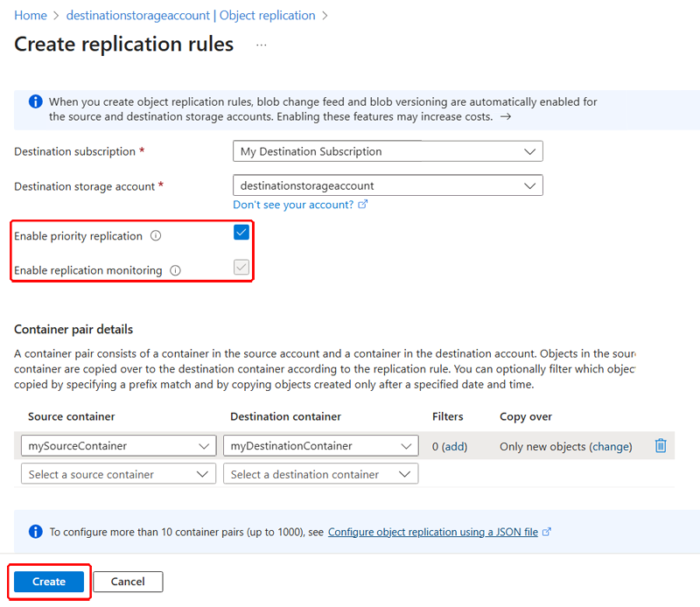Click external link icon after JSON file link
This screenshot has height=607, width=700.
[546, 532]
